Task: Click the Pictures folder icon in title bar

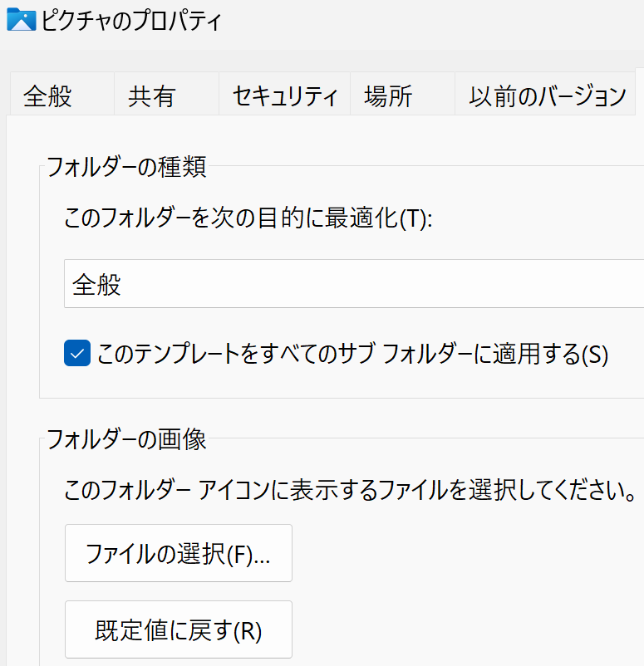Action: 20,20
